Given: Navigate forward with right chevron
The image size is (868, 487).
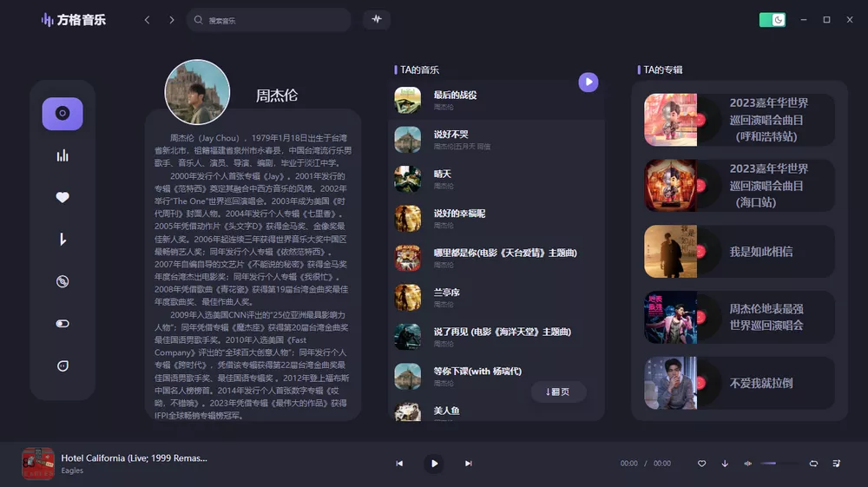Looking at the screenshot, I should pos(172,20).
